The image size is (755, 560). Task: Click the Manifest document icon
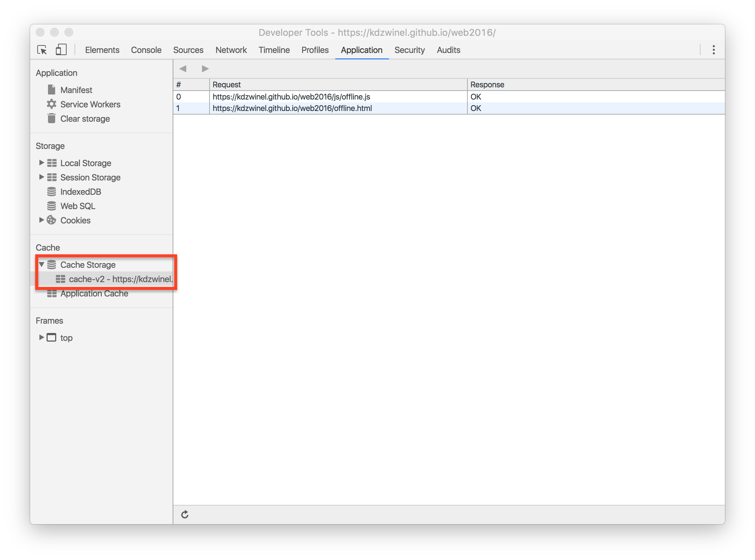coord(52,90)
